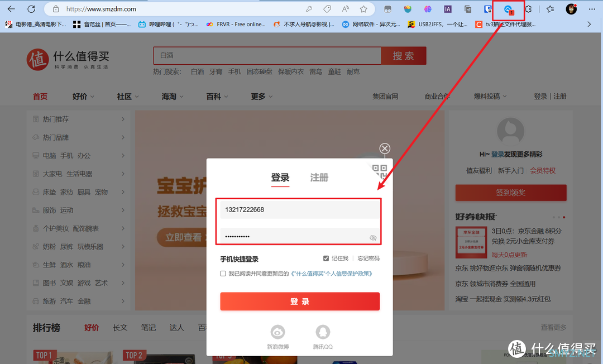Click the phone number input field
The height and width of the screenshot is (364, 603).
click(300, 210)
